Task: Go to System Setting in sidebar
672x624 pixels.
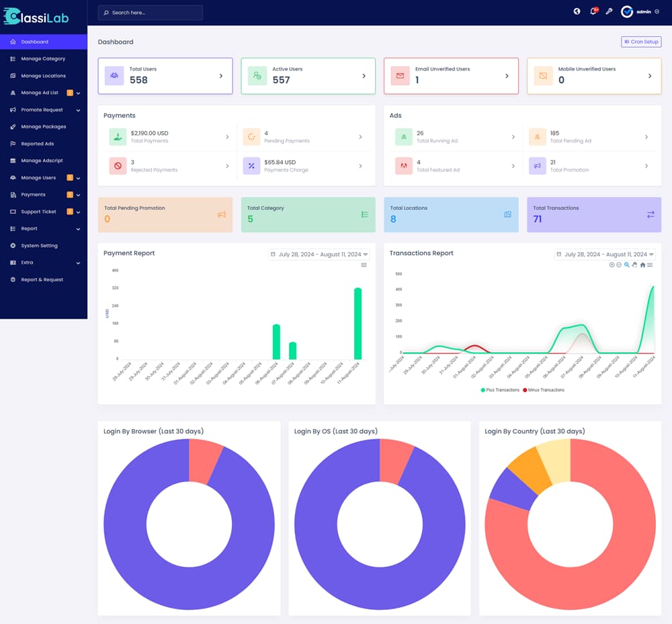Action: (x=39, y=245)
